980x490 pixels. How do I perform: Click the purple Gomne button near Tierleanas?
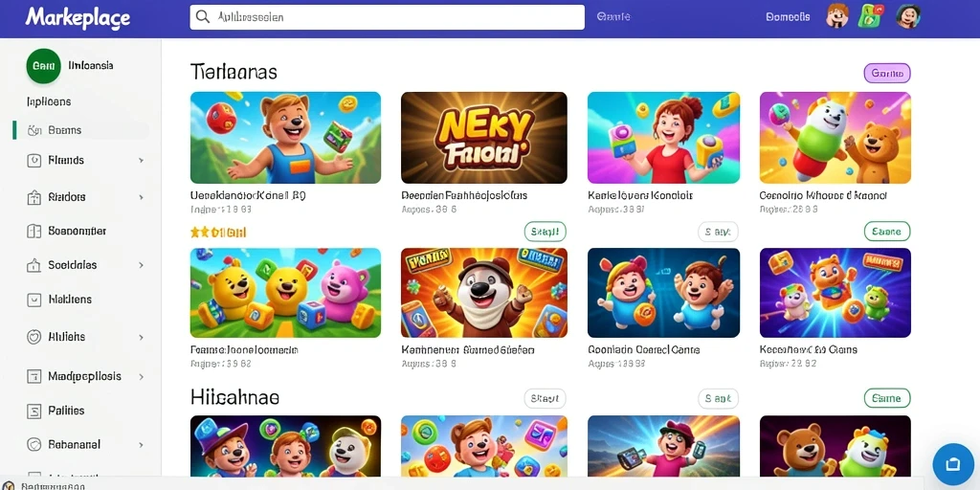(887, 73)
